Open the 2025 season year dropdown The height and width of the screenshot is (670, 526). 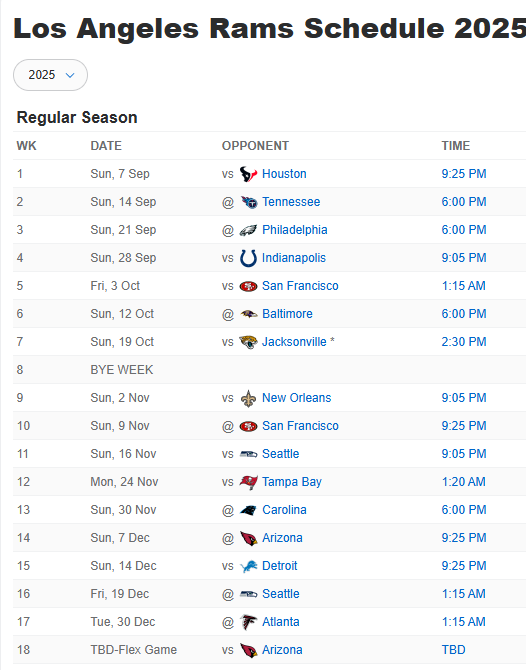point(50,75)
